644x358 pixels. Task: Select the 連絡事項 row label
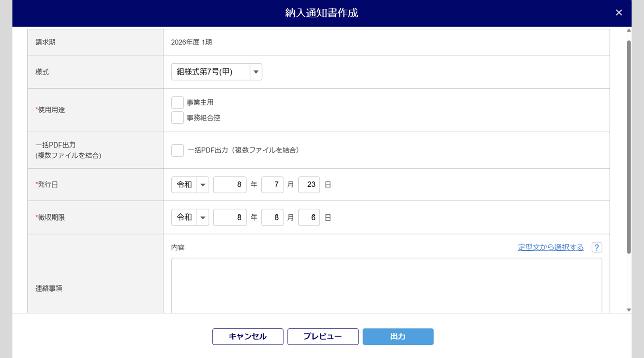click(49, 289)
